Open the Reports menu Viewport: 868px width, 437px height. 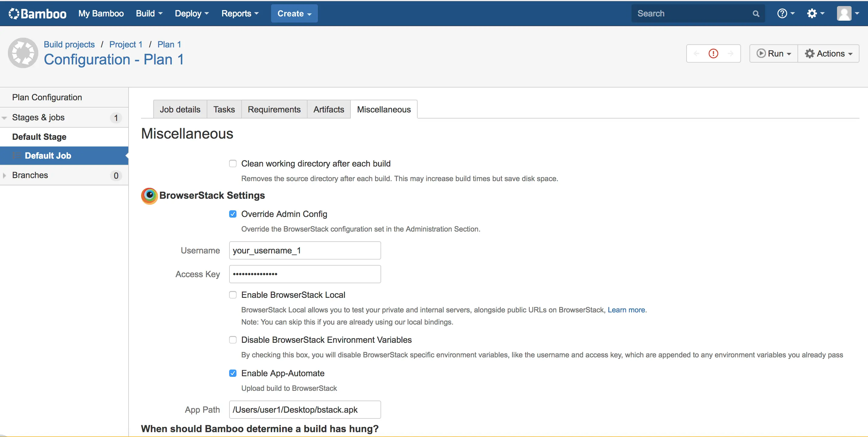click(239, 13)
